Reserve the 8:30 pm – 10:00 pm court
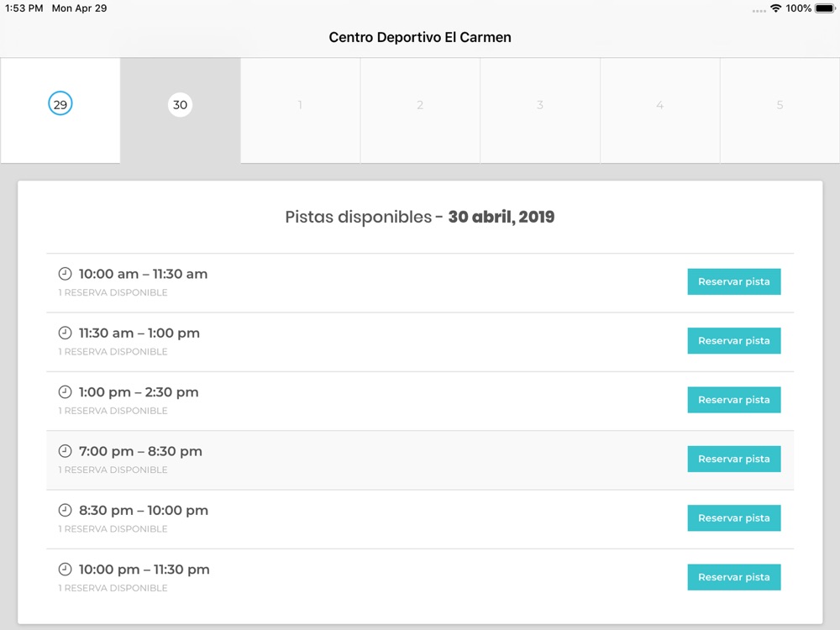Screen dimensions: 840x630 pos(734,518)
